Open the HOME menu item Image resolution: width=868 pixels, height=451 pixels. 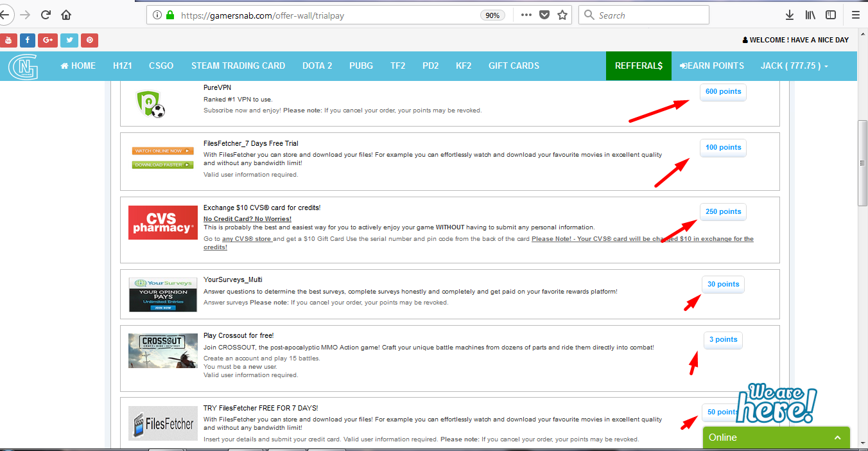[78, 66]
